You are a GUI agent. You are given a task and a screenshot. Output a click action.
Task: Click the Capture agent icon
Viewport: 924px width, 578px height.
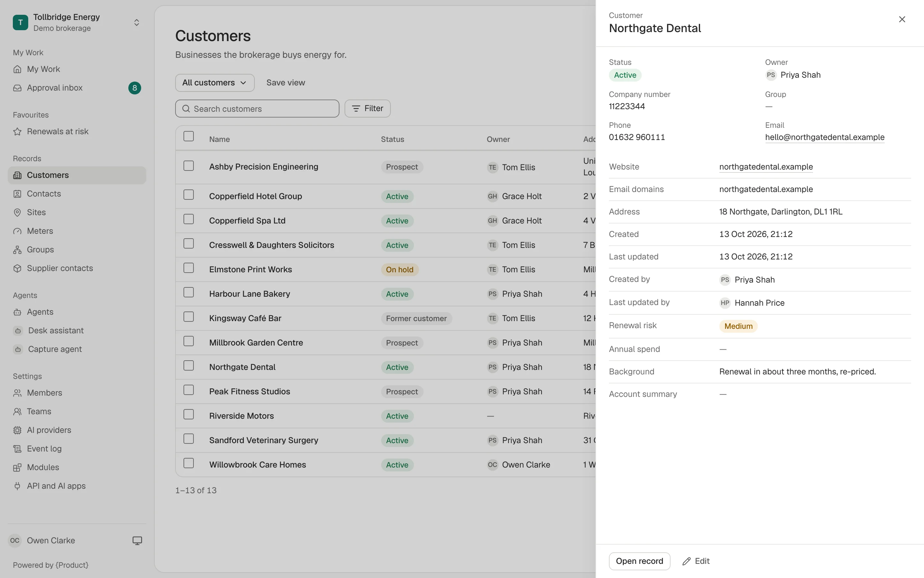tap(18, 349)
